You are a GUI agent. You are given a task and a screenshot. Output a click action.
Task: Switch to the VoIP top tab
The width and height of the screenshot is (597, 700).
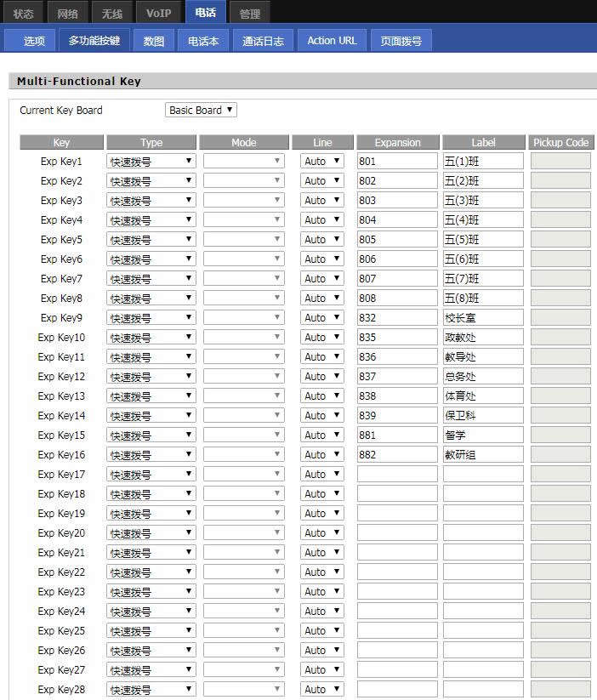coord(158,14)
